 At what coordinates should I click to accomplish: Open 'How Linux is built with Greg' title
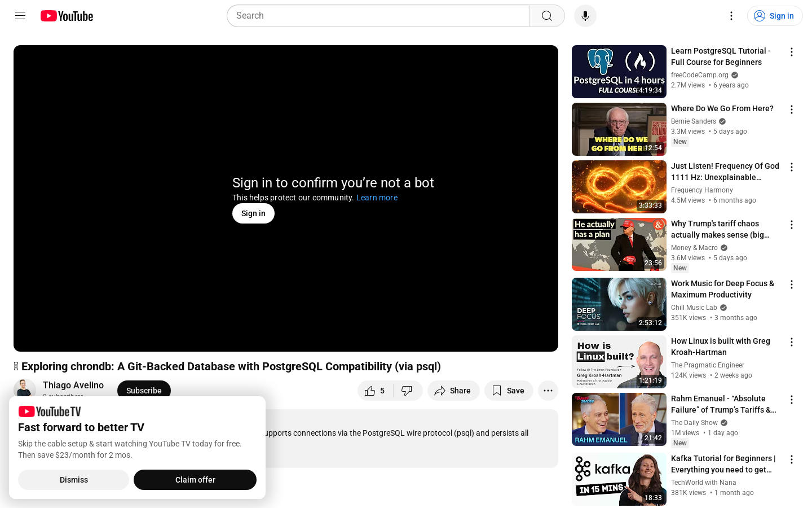[x=721, y=347]
